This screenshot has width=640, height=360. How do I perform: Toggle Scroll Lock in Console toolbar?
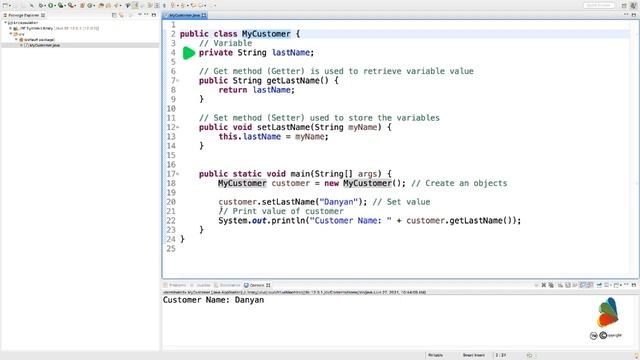(x=568, y=285)
